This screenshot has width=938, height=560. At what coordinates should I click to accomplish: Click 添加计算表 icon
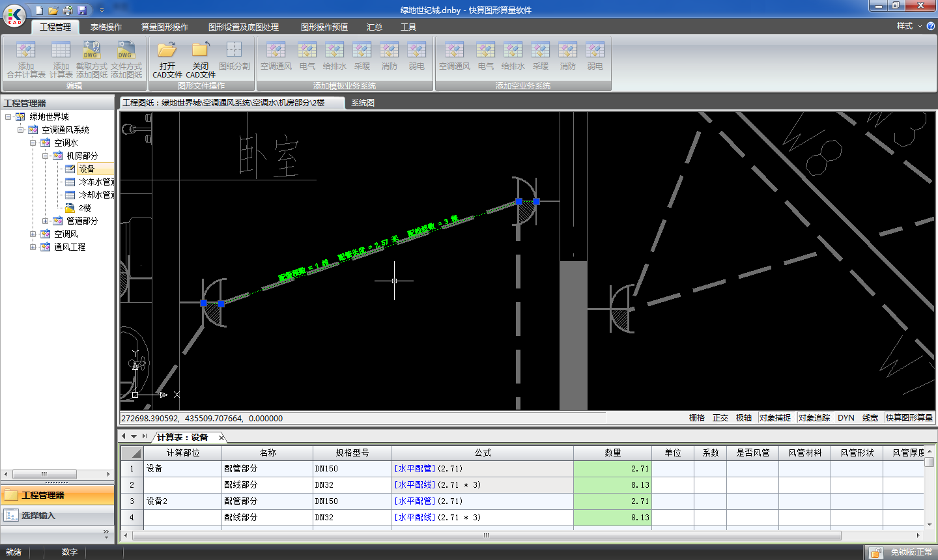pos(61,60)
